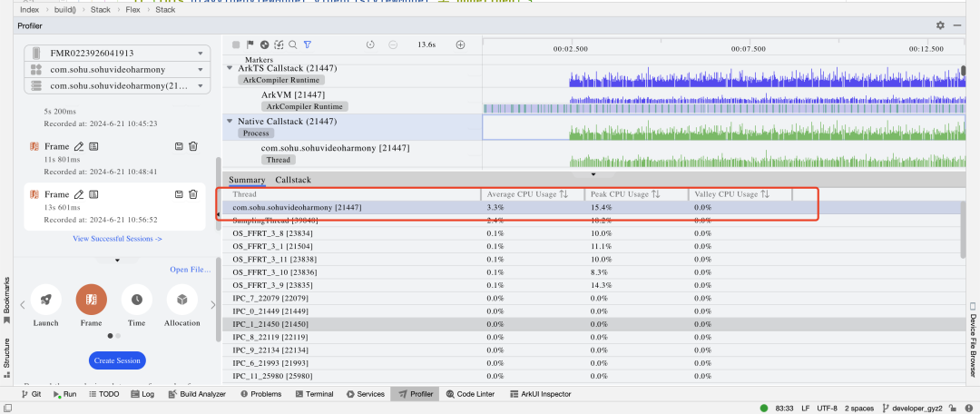Click the reset timeline zoom icon

[370, 44]
